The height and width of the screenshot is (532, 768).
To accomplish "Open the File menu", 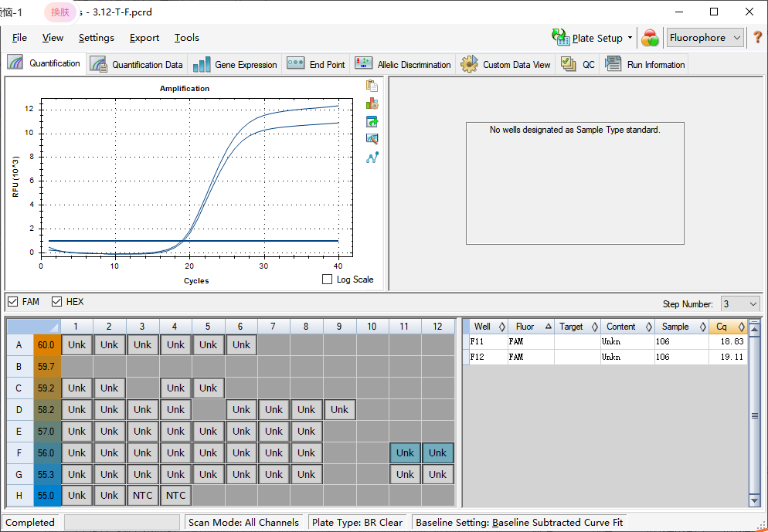I will [19, 38].
